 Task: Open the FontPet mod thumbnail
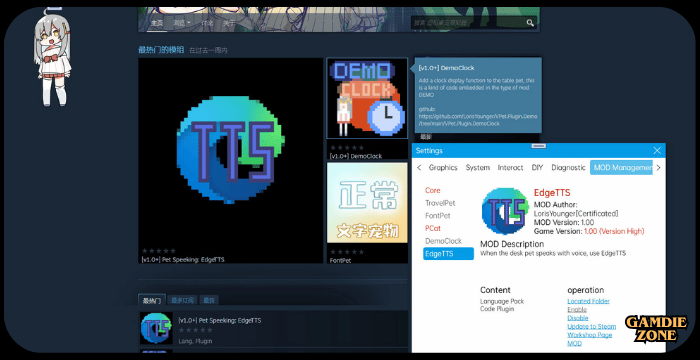[x=367, y=203]
